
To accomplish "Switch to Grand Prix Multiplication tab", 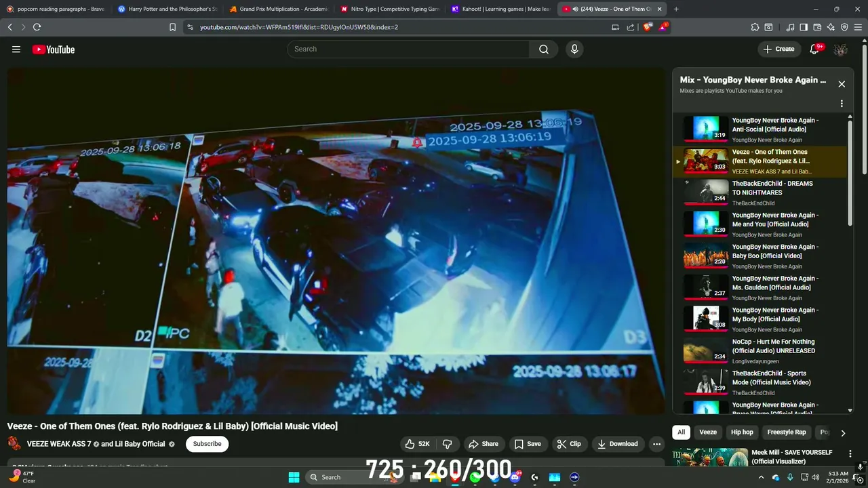I will tap(278, 9).
